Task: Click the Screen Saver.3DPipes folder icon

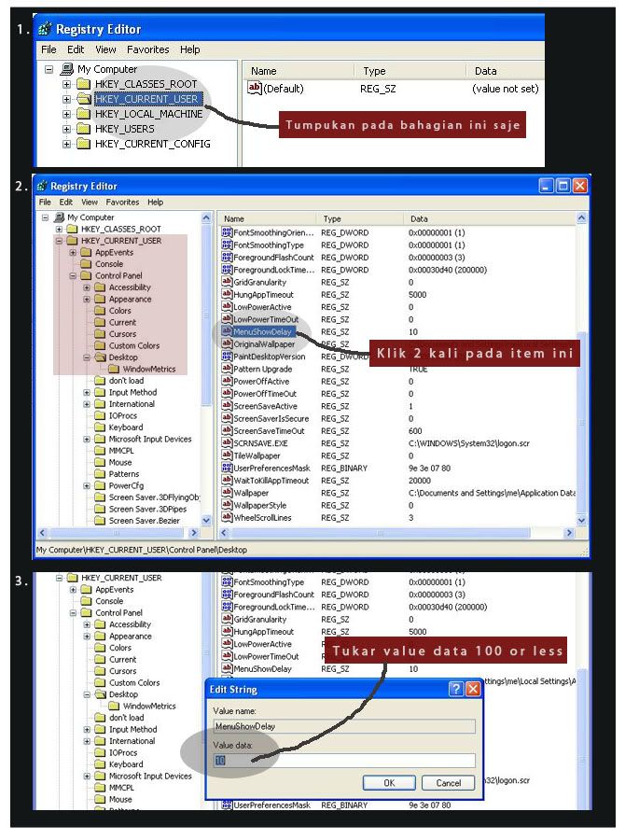Action: coord(100,509)
